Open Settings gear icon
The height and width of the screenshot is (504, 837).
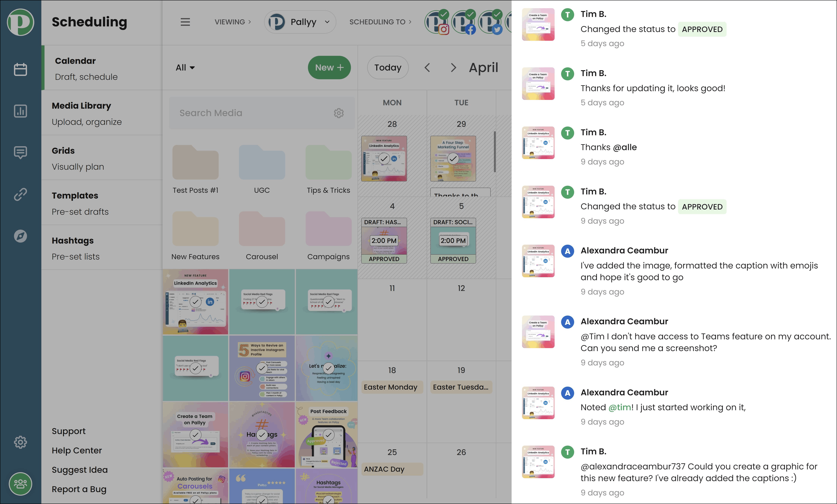click(20, 442)
